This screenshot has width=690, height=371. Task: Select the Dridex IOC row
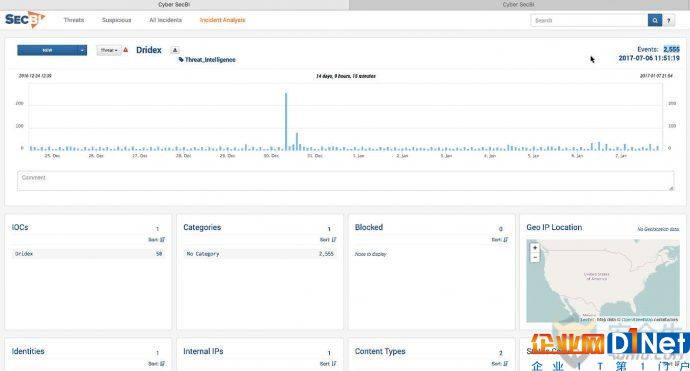[x=88, y=253]
